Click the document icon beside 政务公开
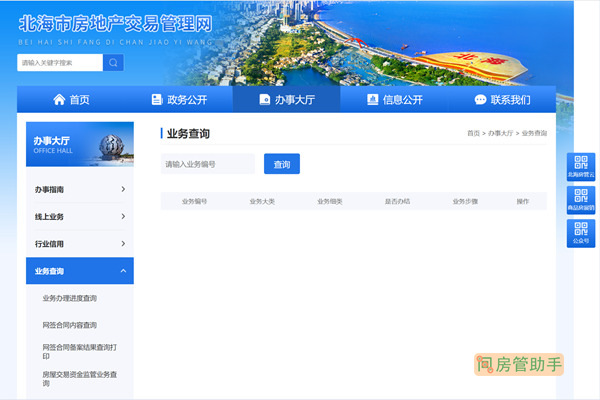The height and width of the screenshot is (400, 600). tap(157, 100)
